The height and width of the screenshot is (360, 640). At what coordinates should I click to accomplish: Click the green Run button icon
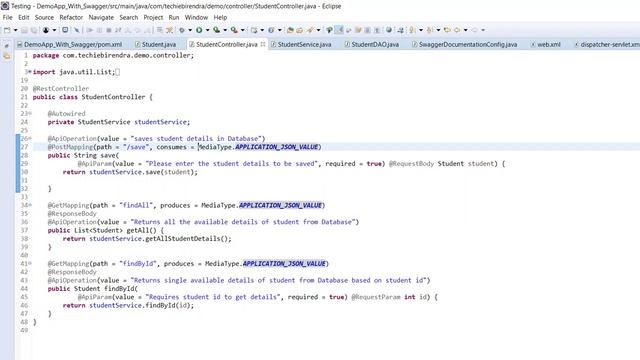tap(199, 30)
